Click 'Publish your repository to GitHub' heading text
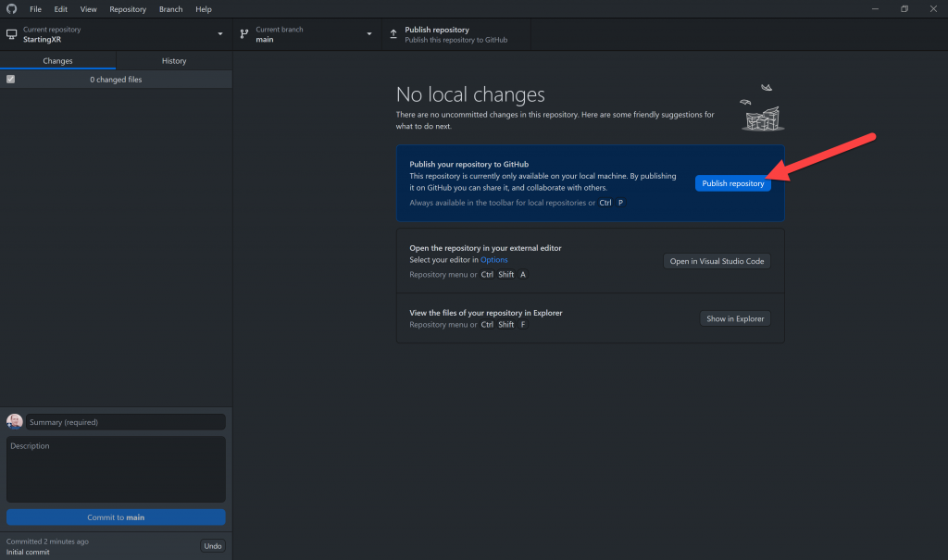Screen dimensions: 948x560 469,164
